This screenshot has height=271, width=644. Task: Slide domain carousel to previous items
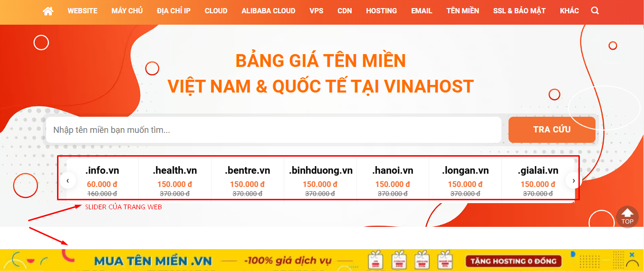pos(68,180)
